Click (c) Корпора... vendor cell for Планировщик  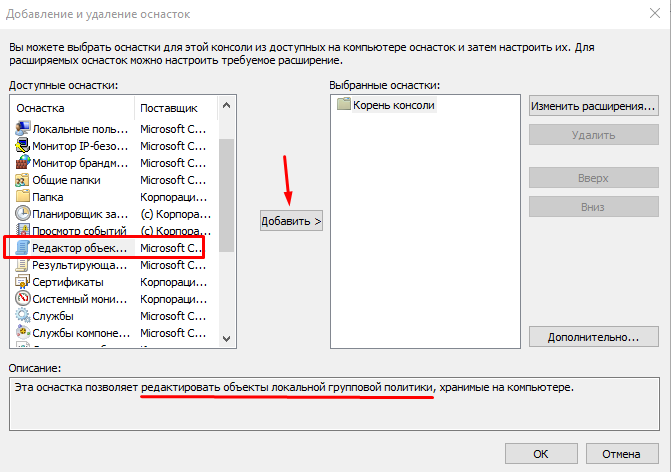pyautogui.click(x=175, y=214)
